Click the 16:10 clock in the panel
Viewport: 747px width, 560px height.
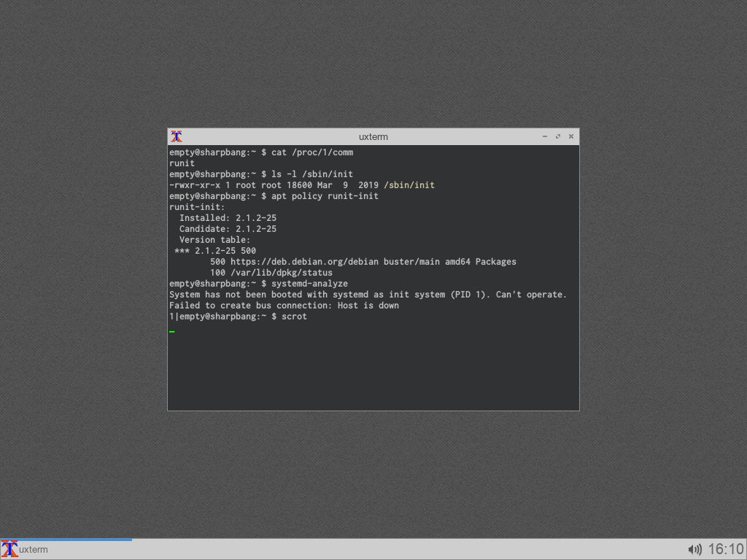(x=726, y=550)
